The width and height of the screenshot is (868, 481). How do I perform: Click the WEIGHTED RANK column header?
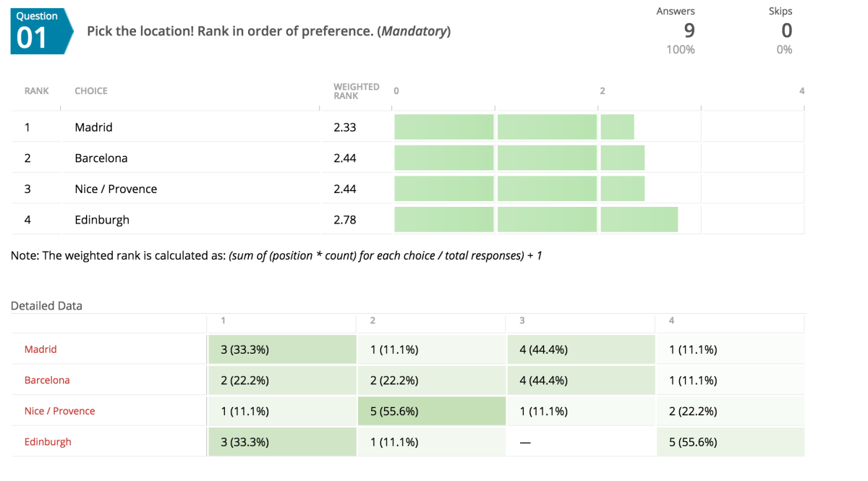pos(356,91)
